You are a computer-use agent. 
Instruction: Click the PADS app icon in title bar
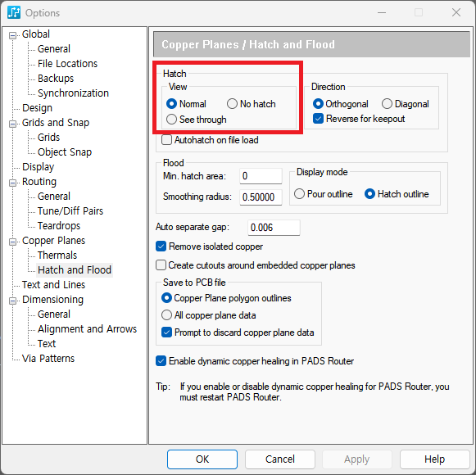14,13
